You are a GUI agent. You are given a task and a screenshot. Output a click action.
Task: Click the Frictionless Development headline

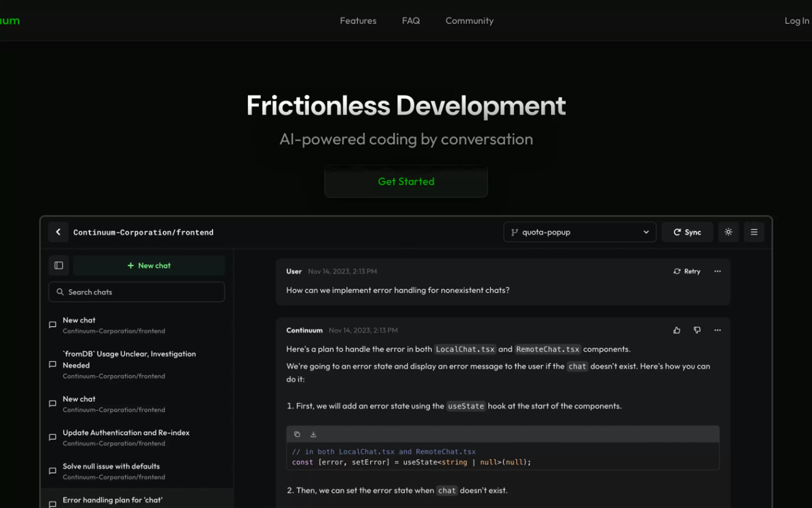point(406,106)
